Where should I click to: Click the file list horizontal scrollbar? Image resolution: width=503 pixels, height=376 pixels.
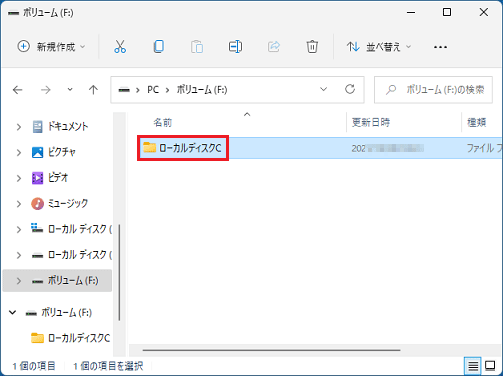point(271,350)
